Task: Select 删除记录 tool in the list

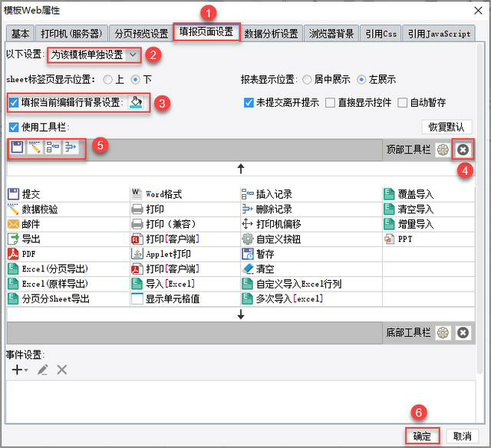Action: click(x=266, y=209)
